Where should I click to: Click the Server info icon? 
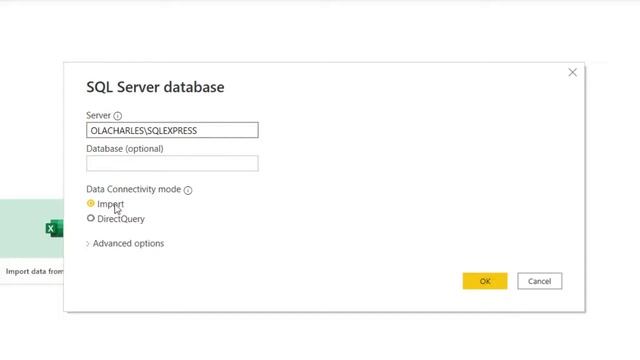(x=118, y=116)
